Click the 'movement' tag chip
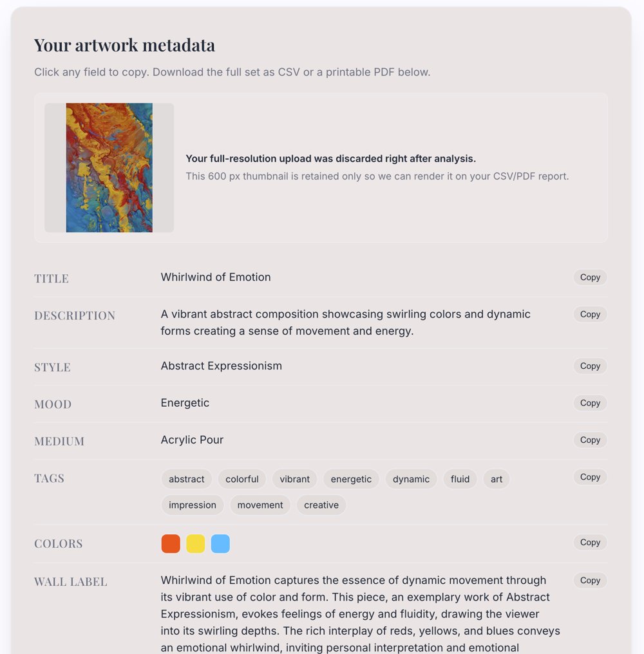This screenshot has width=644, height=654. point(260,505)
